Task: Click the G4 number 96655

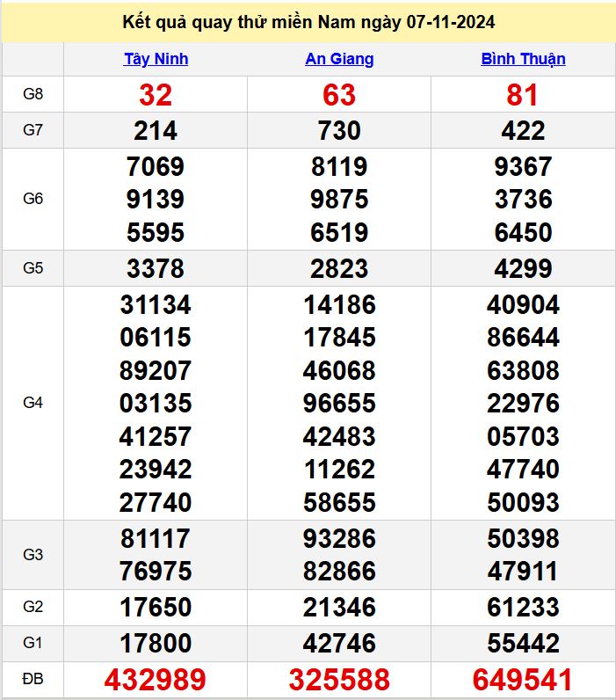Action: point(339,403)
